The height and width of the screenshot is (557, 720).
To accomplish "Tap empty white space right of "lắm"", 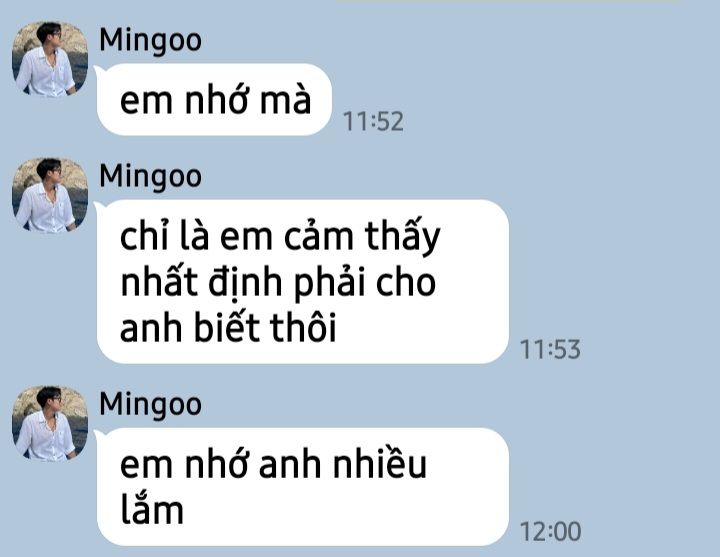I will coord(344,510).
